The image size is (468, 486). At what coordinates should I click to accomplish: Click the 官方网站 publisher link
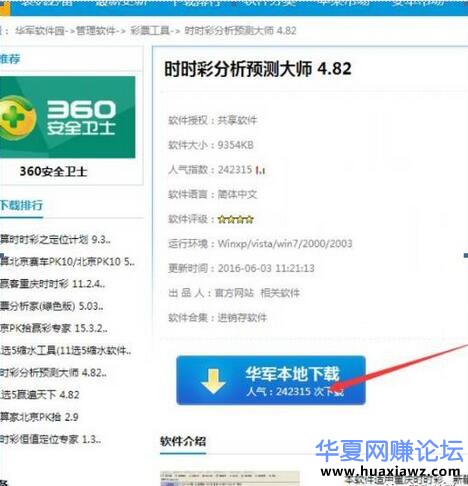234,293
